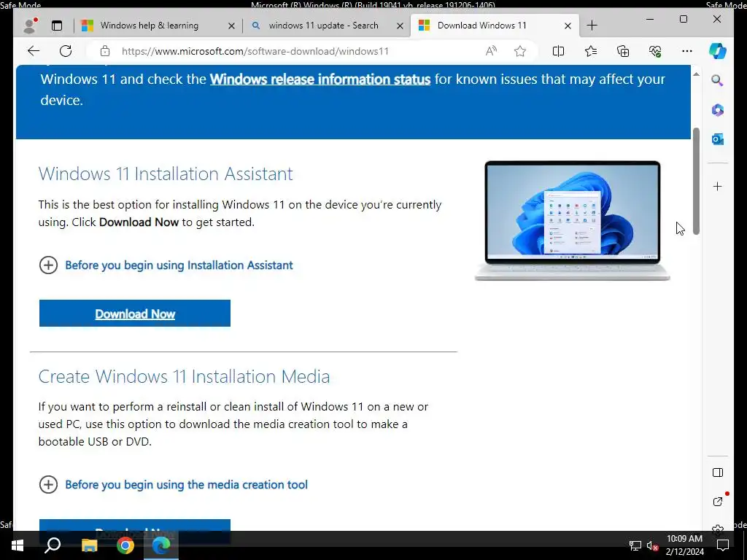Image resolution: width=747 pixels, height=560 pixels.
Task: View site information via the lock icon
Action: (x=105, y=51)
